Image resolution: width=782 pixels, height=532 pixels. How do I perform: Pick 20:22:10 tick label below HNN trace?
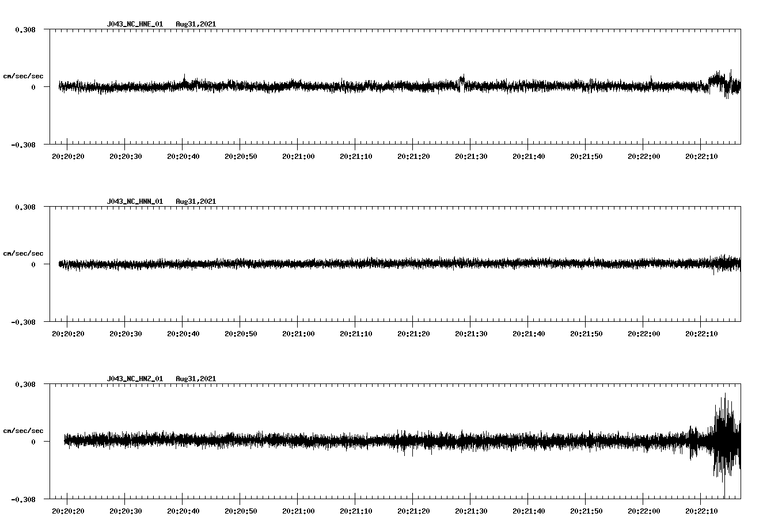tap(701, 333)
